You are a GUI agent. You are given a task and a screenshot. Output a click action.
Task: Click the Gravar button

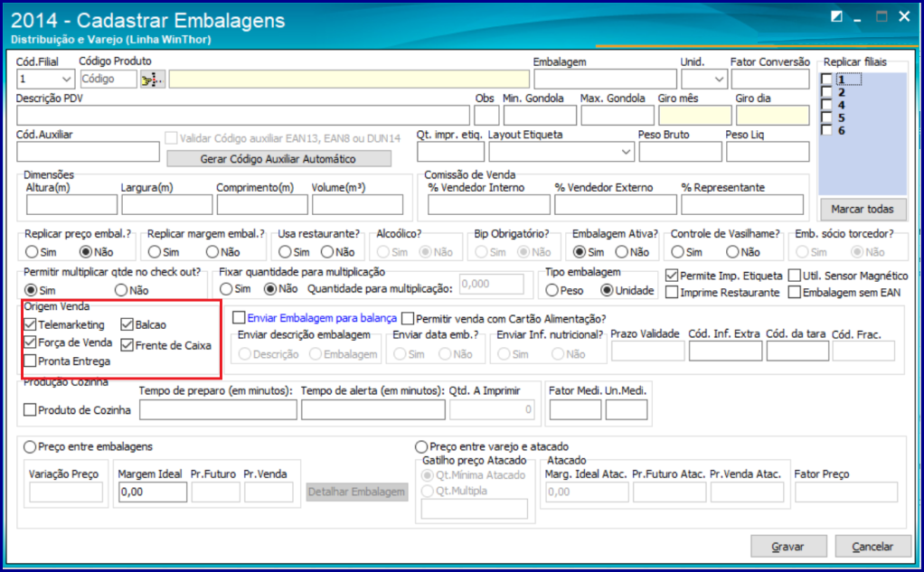coord(788,547)
